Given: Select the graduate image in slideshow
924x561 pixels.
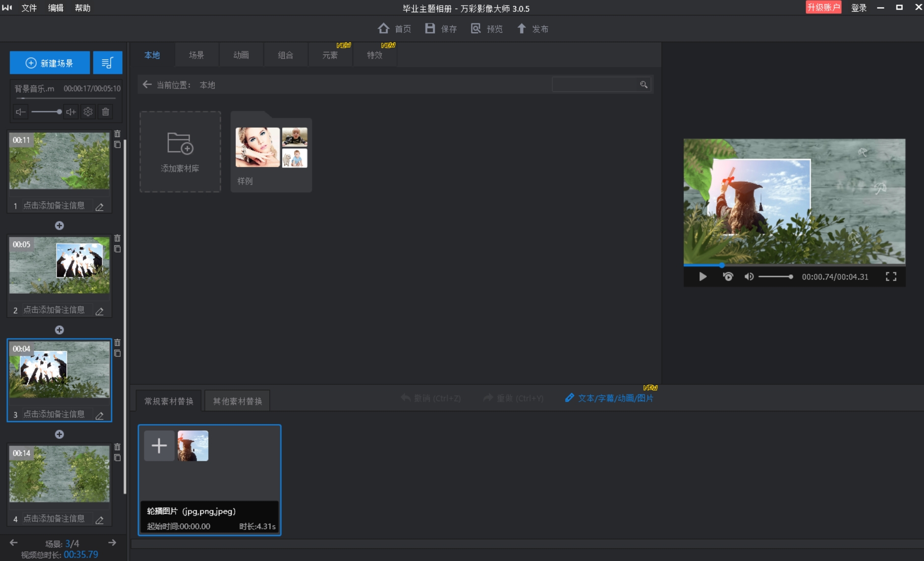Looking at the screenshot, I should tap(193, 446).
